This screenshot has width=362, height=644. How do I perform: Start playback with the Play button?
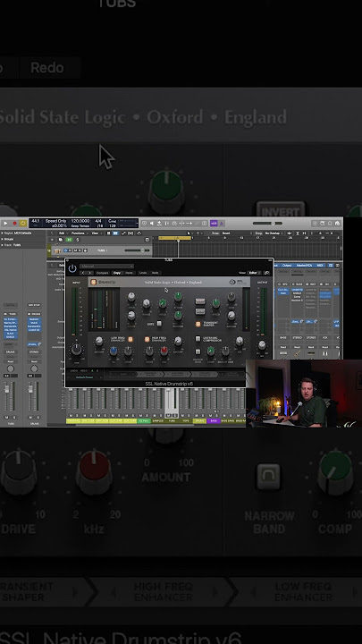coord(5,223)
